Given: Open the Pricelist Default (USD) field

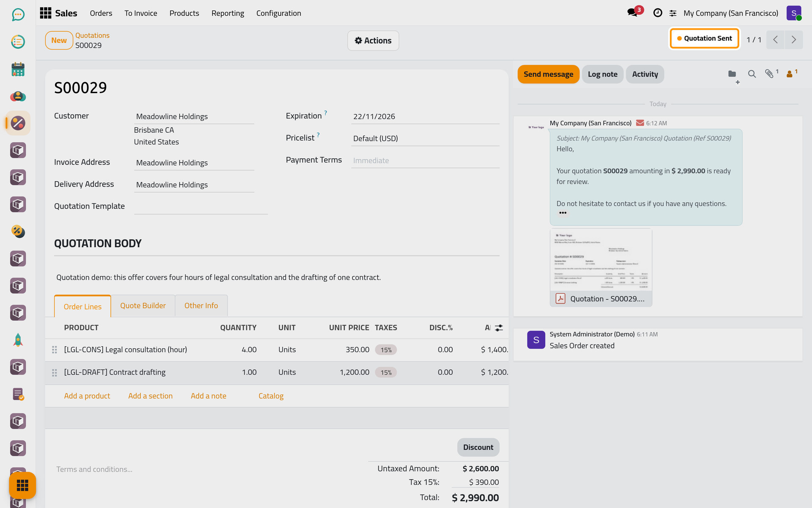Looking at the screenshot, I should [x=425, y=138].
